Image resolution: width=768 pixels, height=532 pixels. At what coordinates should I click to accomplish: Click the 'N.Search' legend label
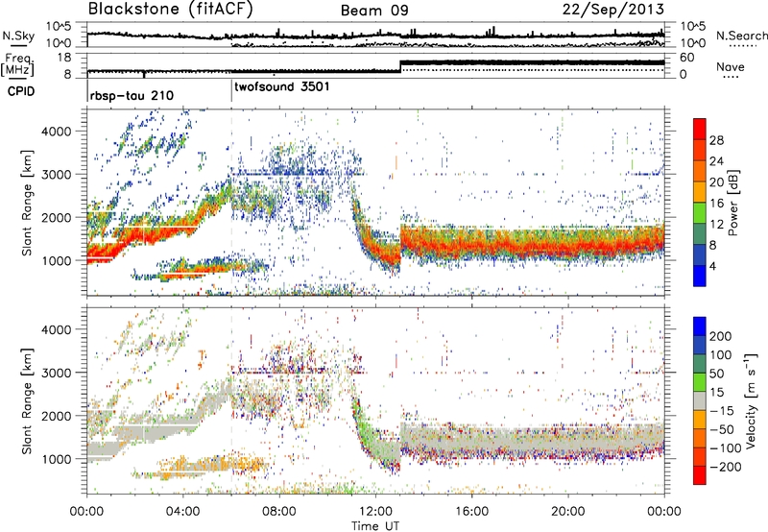pos(741,36)
